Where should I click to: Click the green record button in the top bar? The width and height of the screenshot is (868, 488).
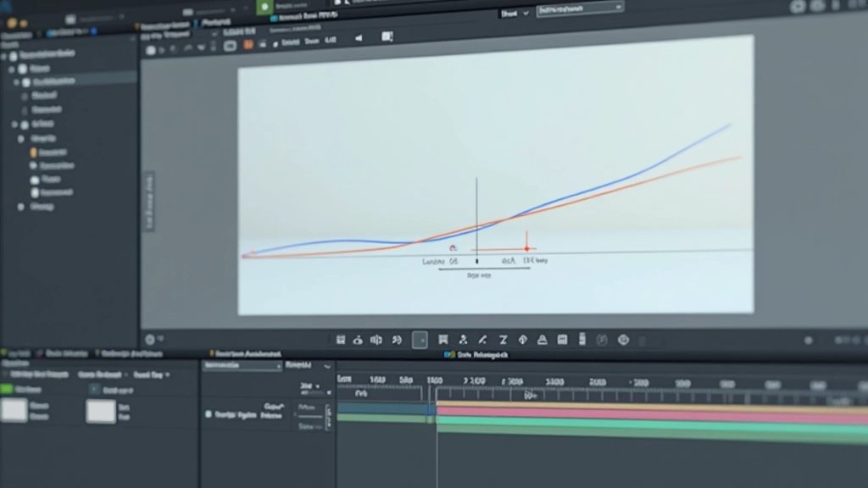coord(264,7)
